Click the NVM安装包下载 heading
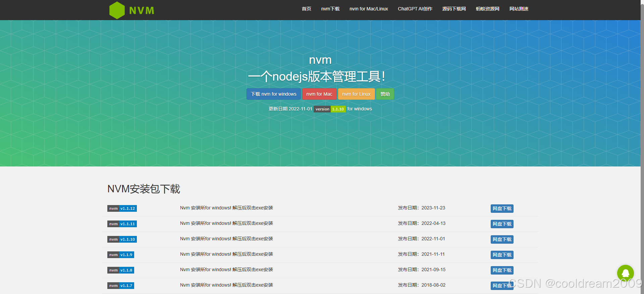644x294 pixels. [144, 189]
